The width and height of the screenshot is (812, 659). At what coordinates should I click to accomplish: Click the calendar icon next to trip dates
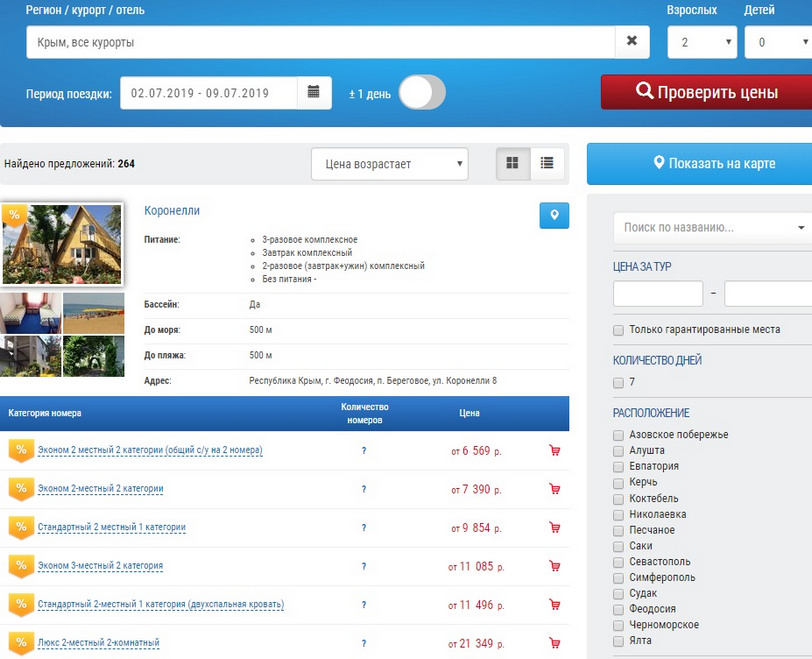tap(313, 93)
